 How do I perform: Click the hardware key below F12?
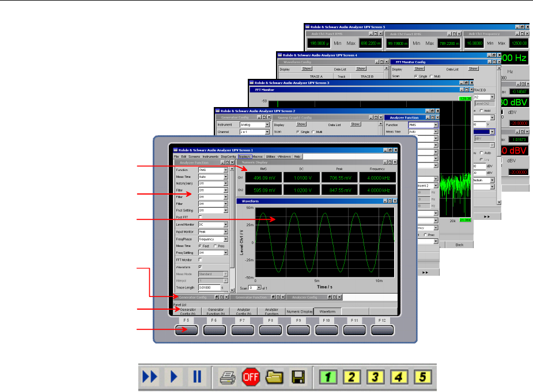pos(383,330)
